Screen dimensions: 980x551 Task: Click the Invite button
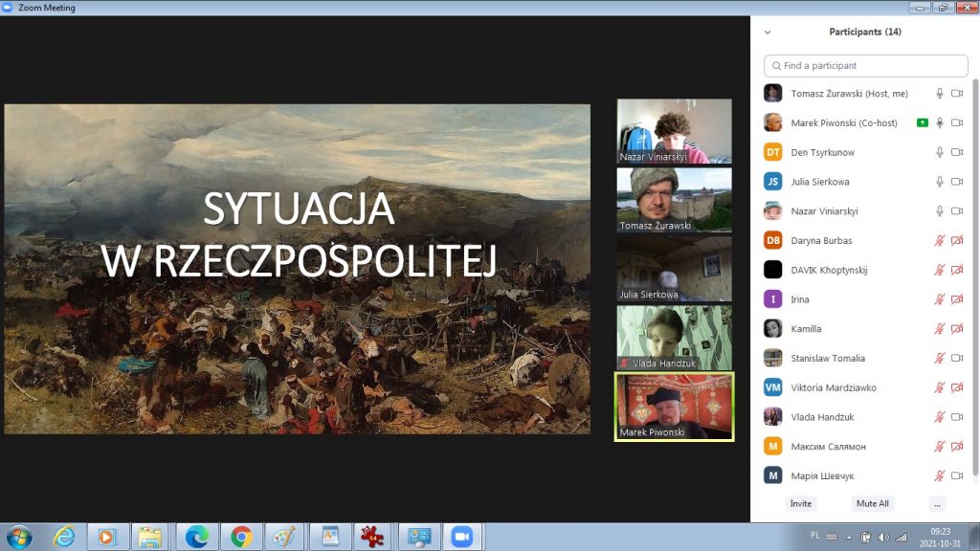tap(801, 503)
